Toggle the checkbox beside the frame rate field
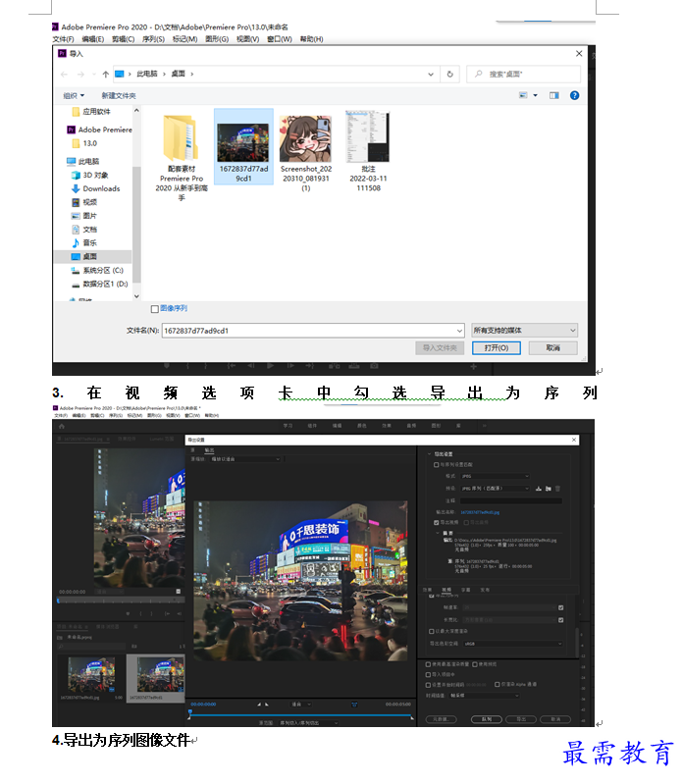This screenshot has width=682, height=784. click(x=560, y=608)
